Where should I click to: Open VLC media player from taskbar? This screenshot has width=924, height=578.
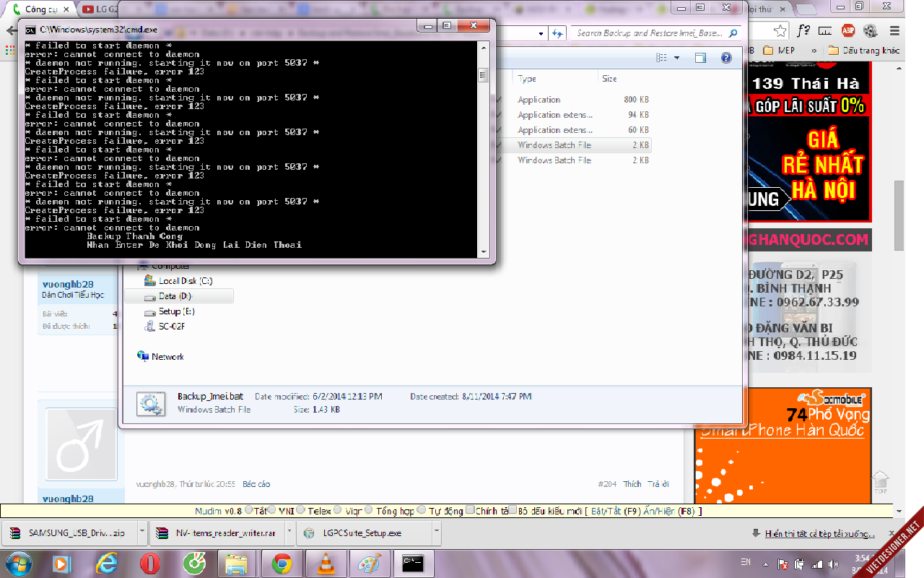click(x=326, y=563)
